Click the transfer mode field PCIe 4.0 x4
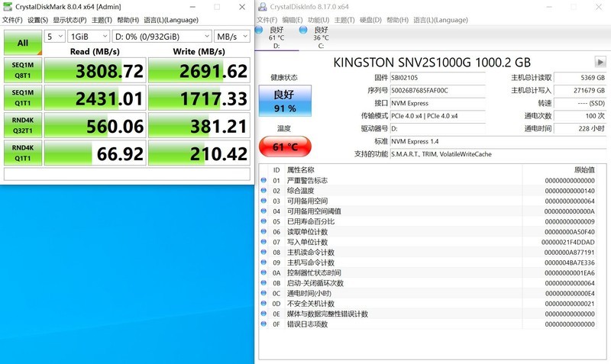 coord(438,116)
